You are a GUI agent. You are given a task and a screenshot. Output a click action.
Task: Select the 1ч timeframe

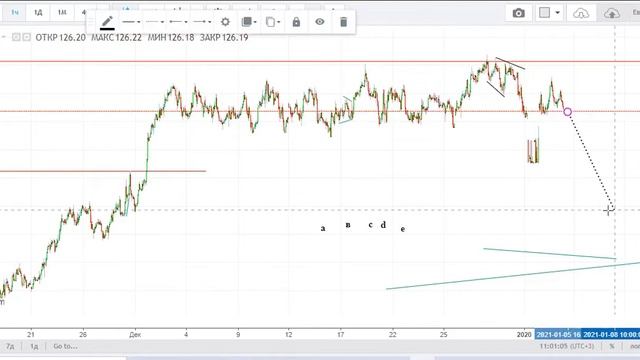(x=15, y=13)
